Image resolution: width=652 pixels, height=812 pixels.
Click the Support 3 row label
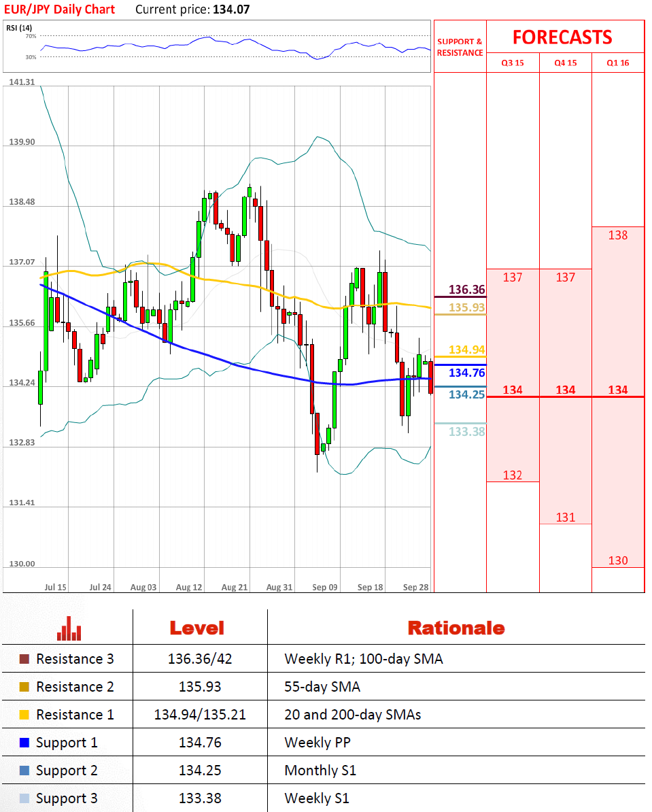(x=67, y=798)
